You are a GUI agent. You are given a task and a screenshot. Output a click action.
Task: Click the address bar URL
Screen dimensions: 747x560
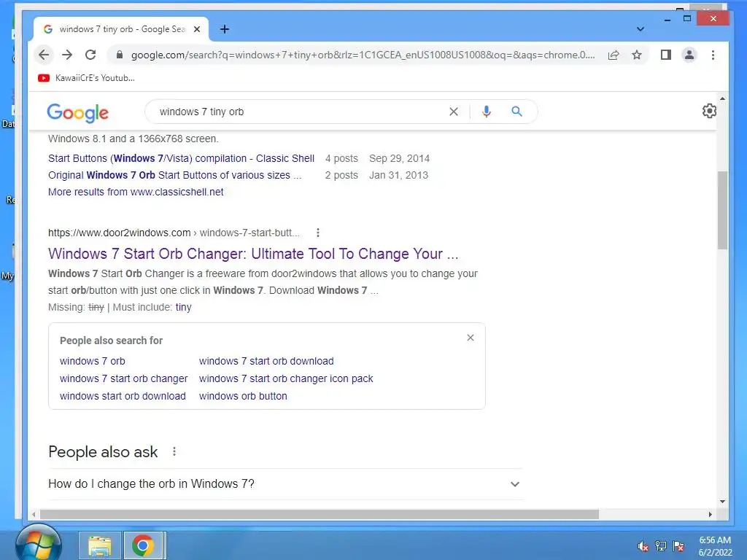(x=363, y=55)
